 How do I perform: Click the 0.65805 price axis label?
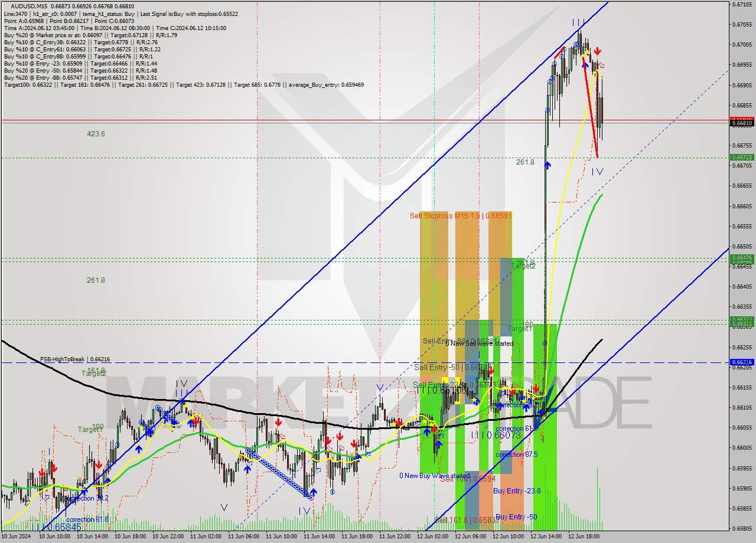click(743, 528)
